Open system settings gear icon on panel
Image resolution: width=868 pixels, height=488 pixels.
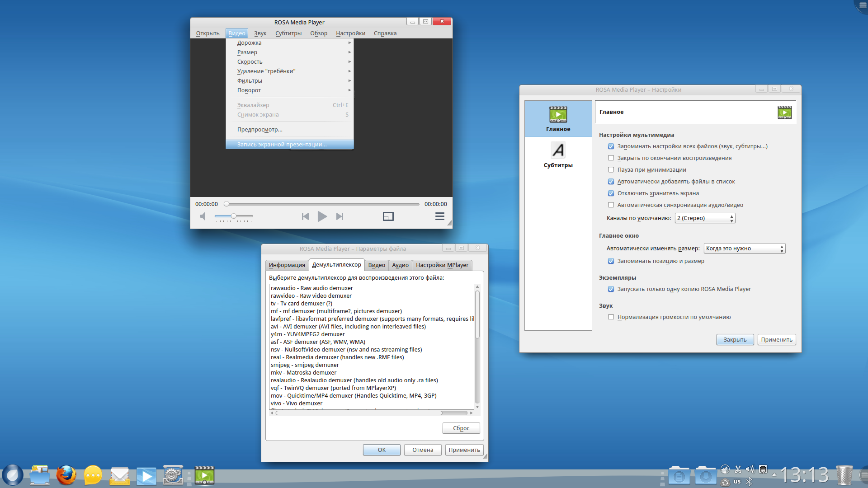[x=173, y=475]
